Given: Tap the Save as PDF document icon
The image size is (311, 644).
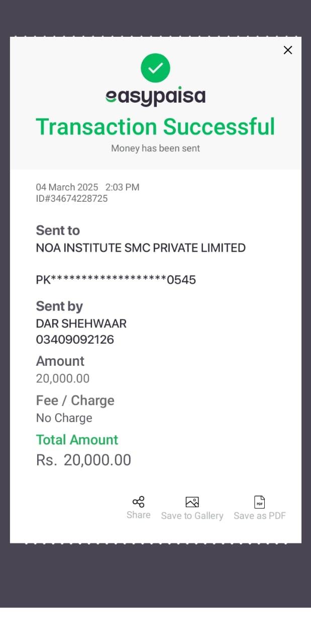Looking at the screenshot, I should coord(259,502).
